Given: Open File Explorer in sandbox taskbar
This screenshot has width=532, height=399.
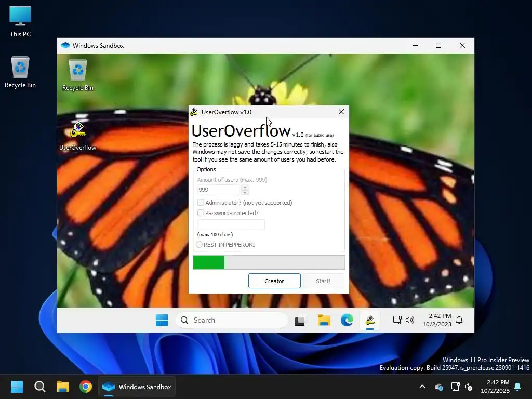Looking at the screenshot, I should pyautogui.click(x=324, y=320).
